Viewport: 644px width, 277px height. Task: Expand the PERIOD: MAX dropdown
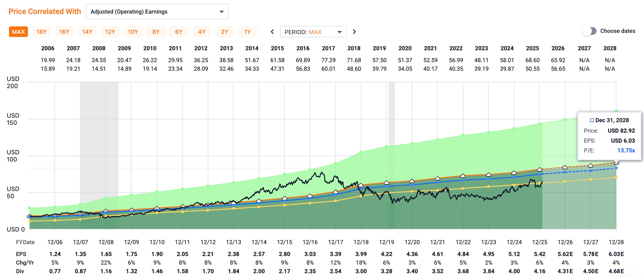tap(313, 32)
